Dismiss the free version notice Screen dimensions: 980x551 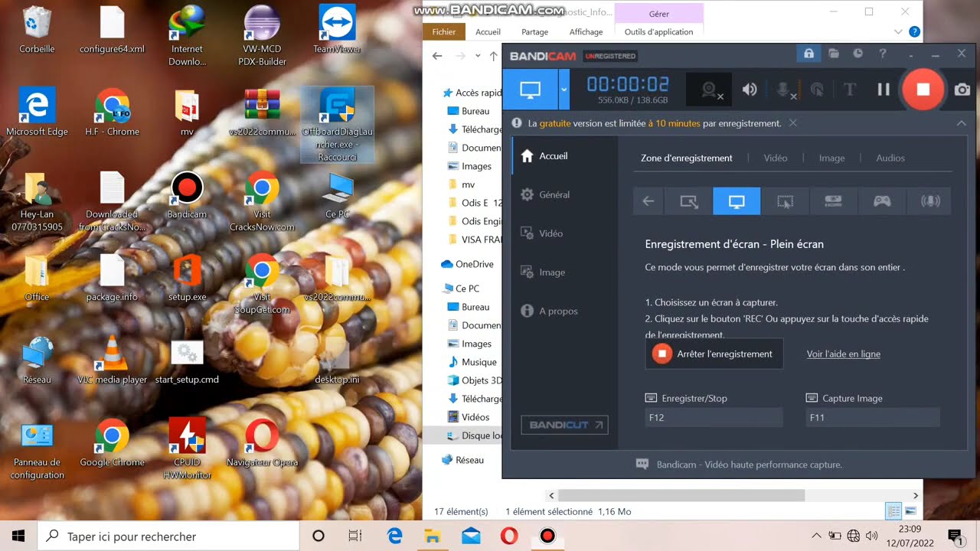[x=793, y=122]
